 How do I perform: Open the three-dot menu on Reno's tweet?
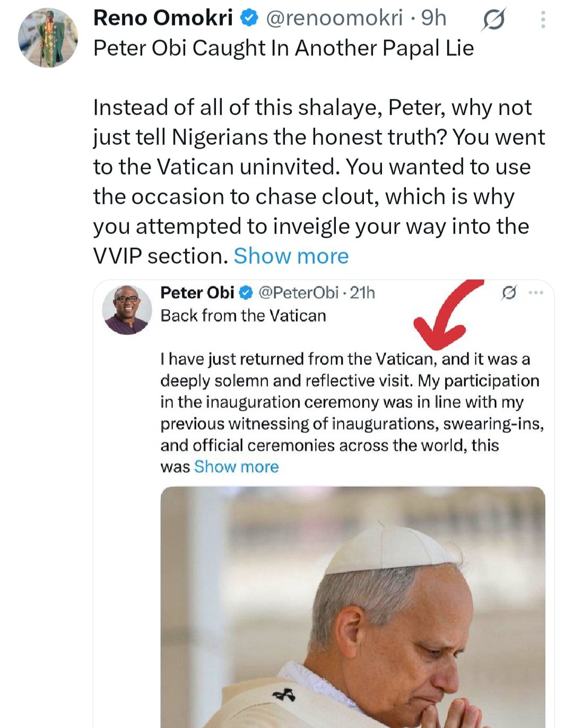click(543, 21)
